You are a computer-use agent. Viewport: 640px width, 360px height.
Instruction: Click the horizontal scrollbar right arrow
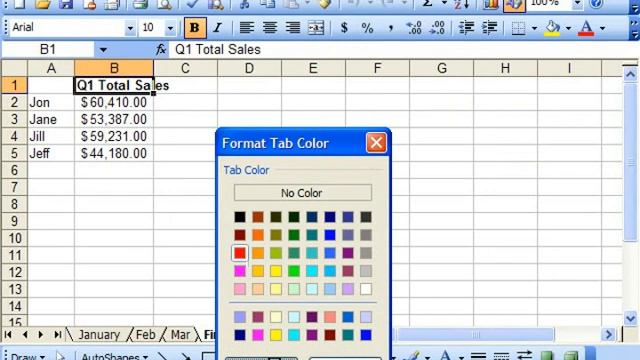pos(609,335)
